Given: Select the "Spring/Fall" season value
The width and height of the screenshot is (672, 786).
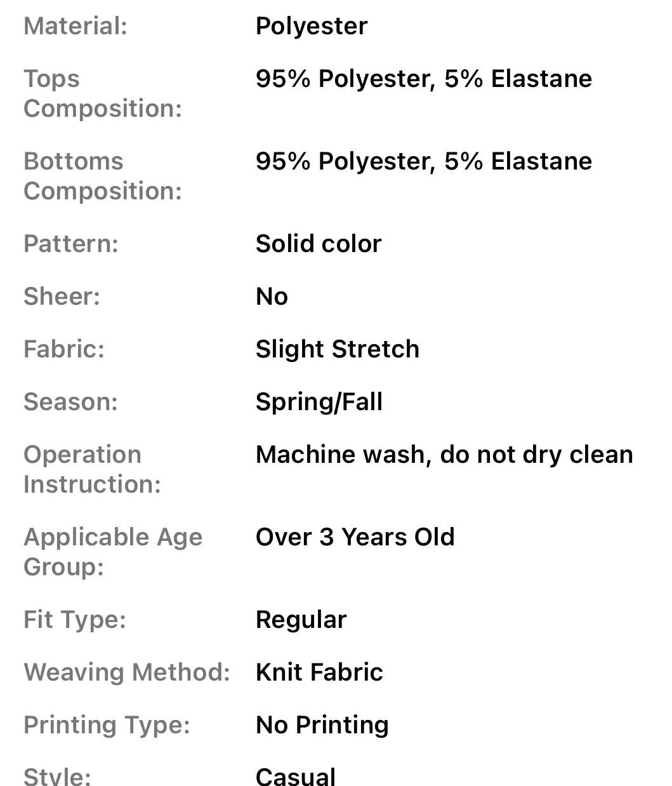Looking at the screenshot, I should (319, 402).
